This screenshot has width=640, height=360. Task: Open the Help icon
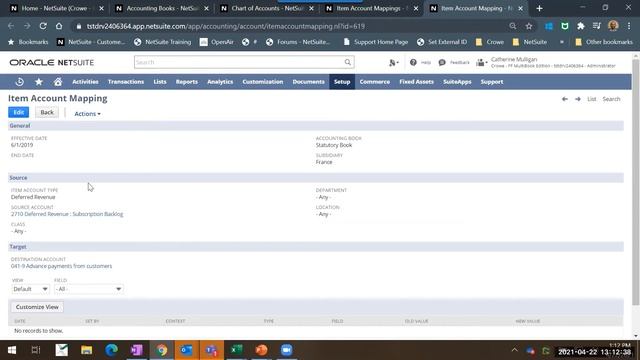413,62
